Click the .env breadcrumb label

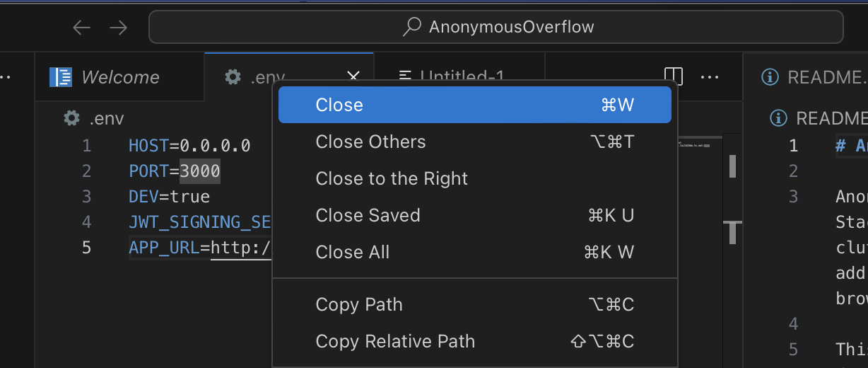click(x=106, y=118)
